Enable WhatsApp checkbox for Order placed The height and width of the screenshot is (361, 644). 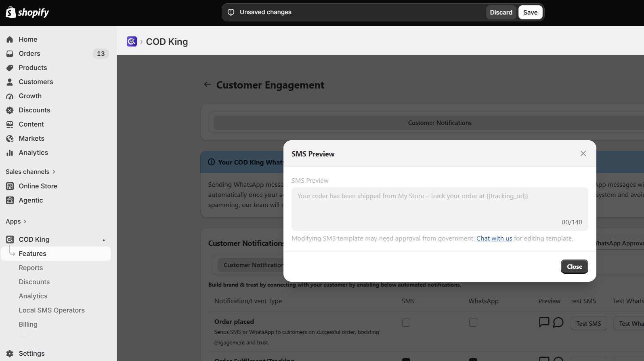[473, 323]
